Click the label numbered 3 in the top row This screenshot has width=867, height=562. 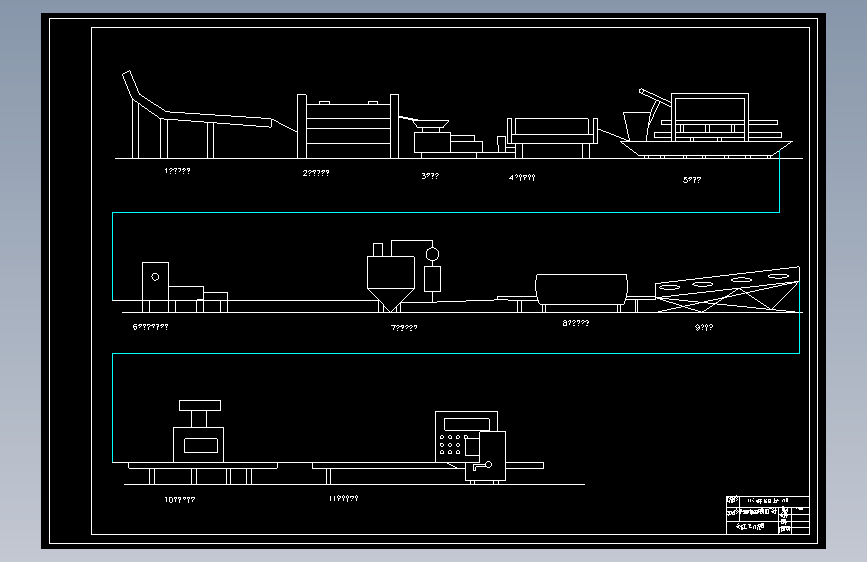coord(430,176)
